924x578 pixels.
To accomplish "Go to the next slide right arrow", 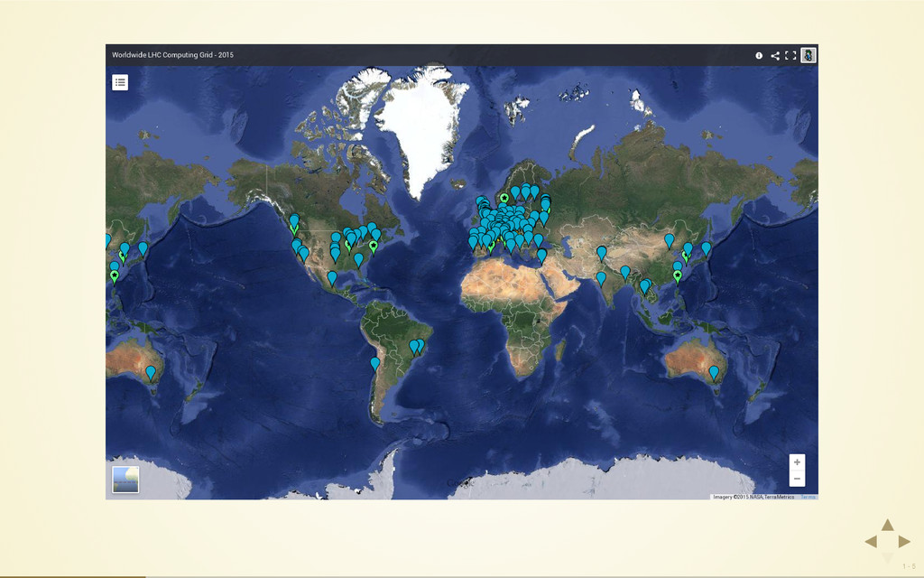I will tap(904, 542).
